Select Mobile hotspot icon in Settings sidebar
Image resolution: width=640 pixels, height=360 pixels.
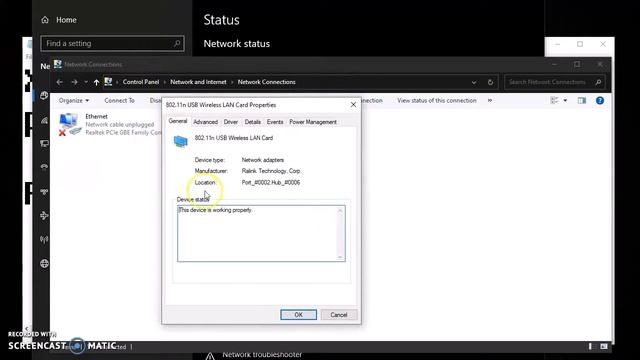tap(44, 240)
